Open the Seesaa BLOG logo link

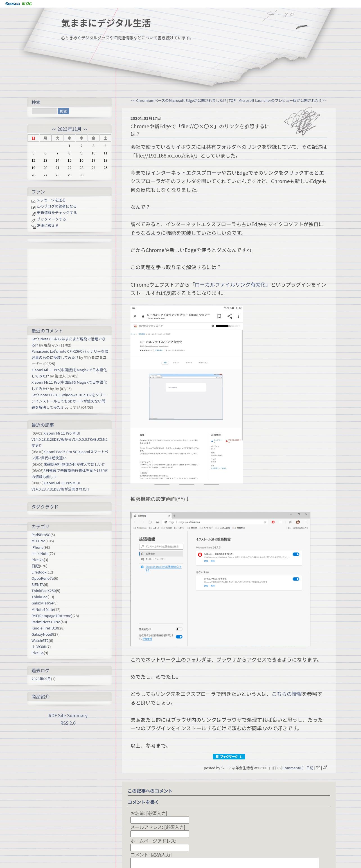pyautogui.click(x=19, y=4)
